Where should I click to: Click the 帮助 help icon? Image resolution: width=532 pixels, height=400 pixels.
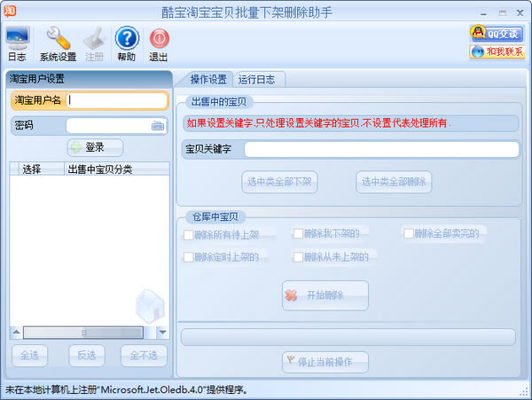pyautogui.click(x=127, y=43)
